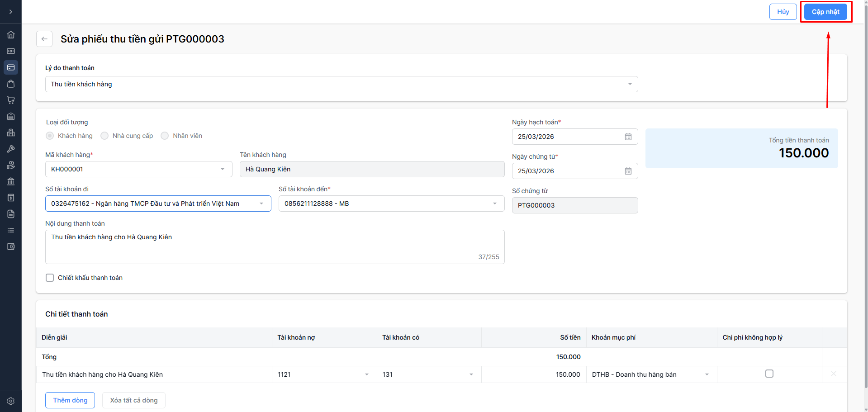Click the Nội dung thanh toán text area
868x412 pixels.
pos(275,246)
